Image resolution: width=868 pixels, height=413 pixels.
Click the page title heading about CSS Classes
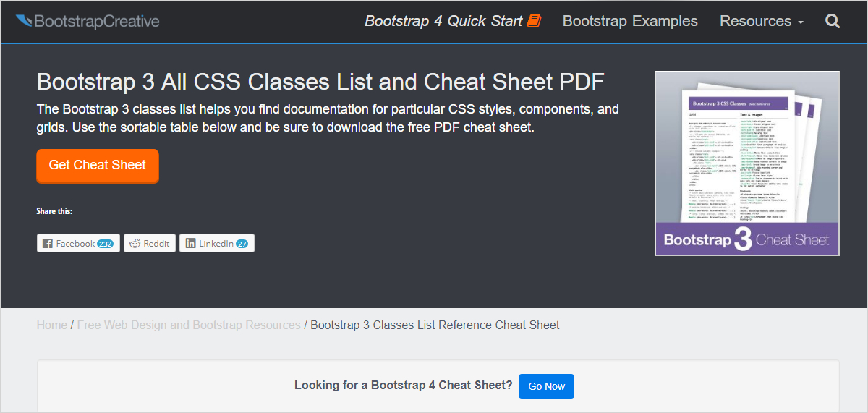pos(320,82)
